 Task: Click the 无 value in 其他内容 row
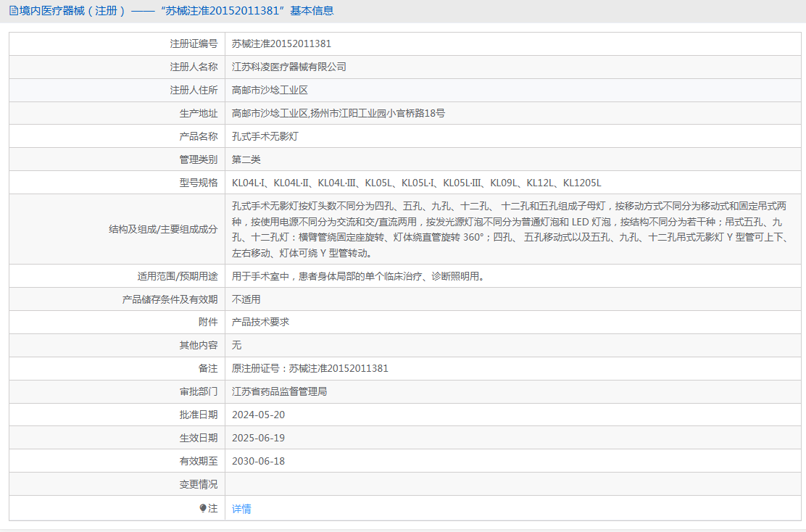[x=236, y=345]
